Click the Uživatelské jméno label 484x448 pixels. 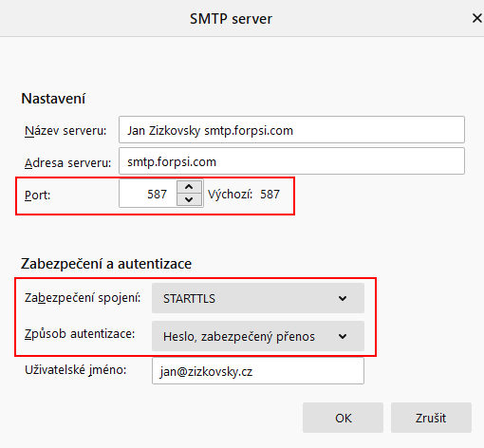[x=76, y=369]
